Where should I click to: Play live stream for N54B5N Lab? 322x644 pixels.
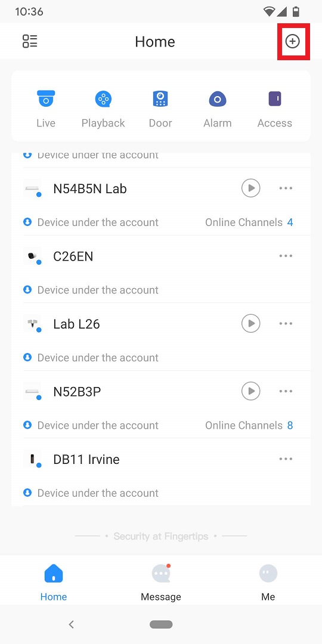[x=250, y=188]
